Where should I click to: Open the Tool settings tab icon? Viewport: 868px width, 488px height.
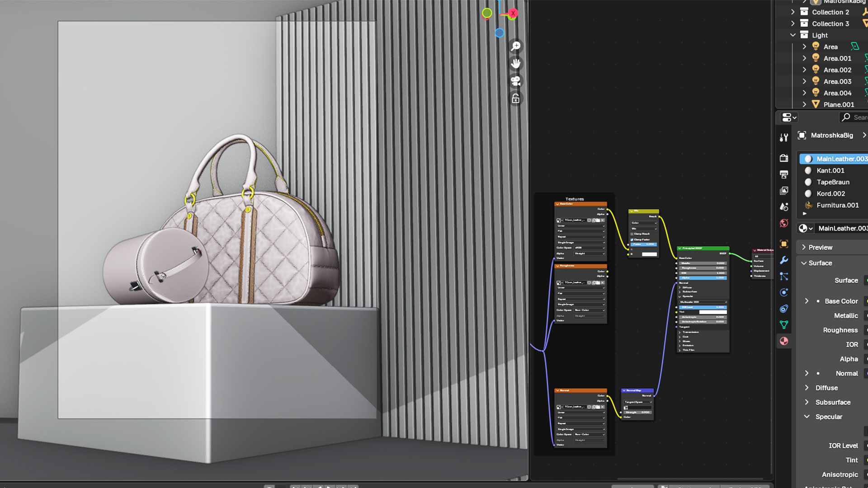click(x=784, y=138)
